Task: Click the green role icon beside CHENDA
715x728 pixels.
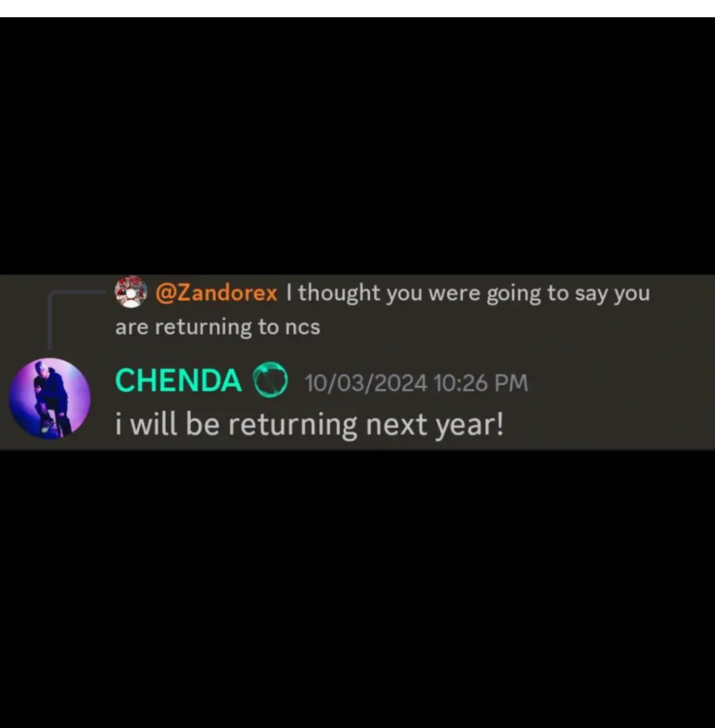Action: point(270,380)
